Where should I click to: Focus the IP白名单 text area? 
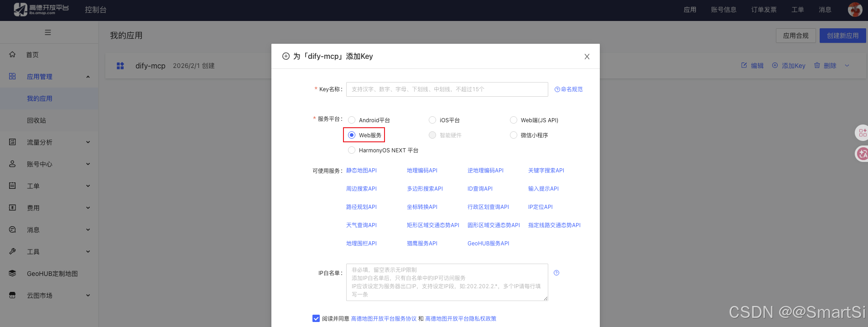[x=447, y=282]
